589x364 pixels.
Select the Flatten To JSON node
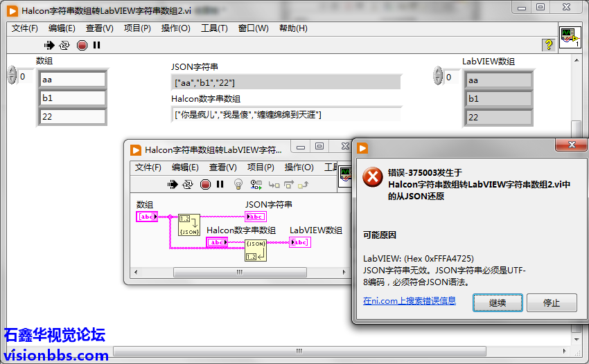[189, 225]
